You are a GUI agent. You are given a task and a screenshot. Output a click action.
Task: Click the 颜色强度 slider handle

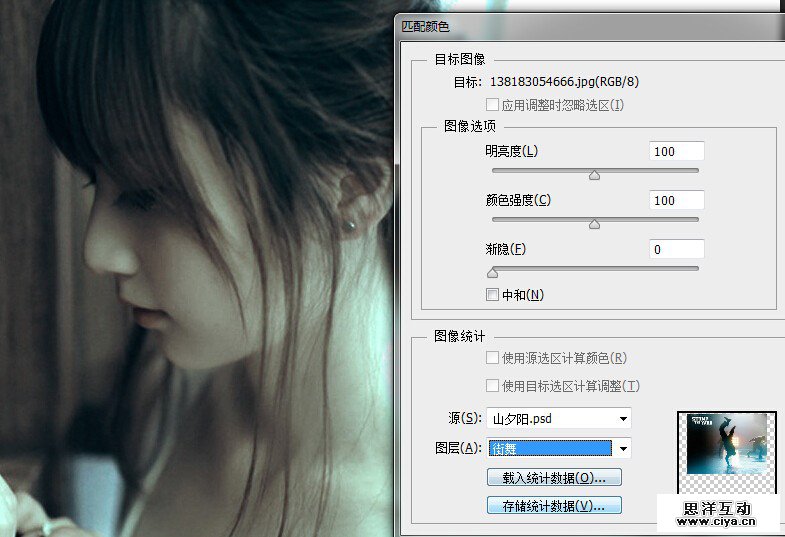click(x=594, y=224)
